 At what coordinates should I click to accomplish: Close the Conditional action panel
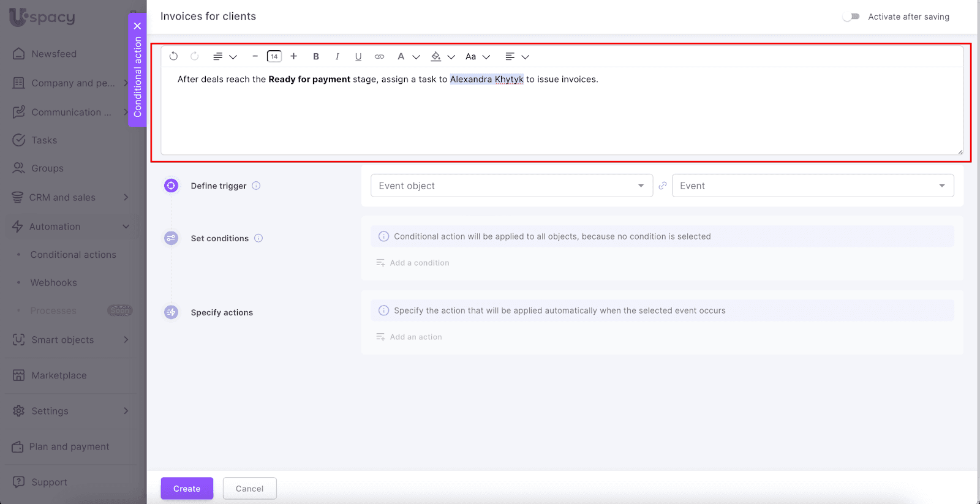[x=137, y=26]
